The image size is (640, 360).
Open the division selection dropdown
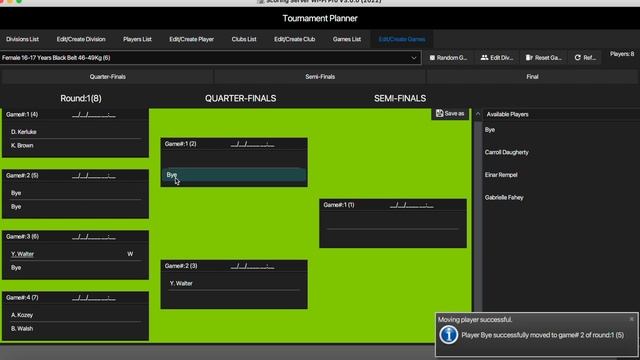click(x=211, y=58)
